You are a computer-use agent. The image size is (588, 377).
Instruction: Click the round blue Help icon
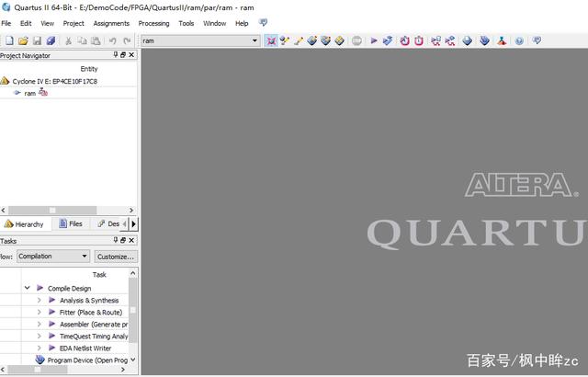coord(519,40)
